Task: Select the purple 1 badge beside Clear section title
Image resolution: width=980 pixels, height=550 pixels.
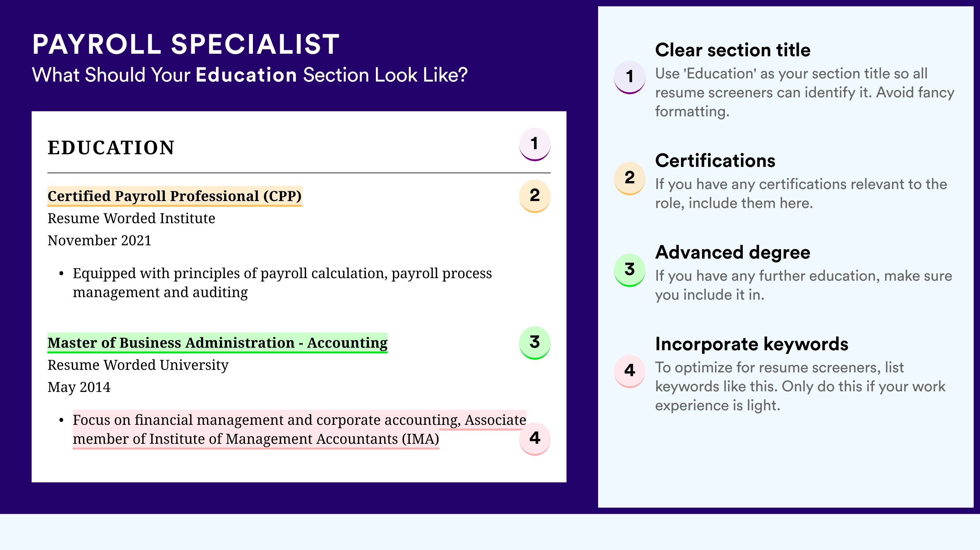Action: (x=630, y=77)
